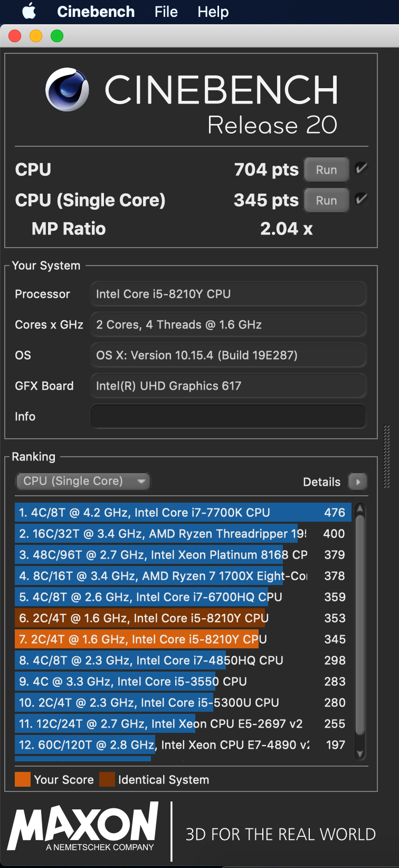Run the CPU multi-core benchmark
The width and height of the screenshot is (399, 868).
coord(326,170)
